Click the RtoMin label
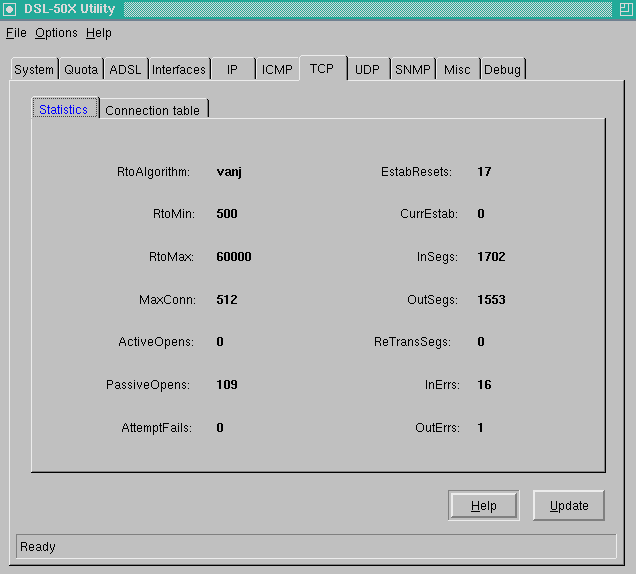Image resolution: width=636 pixels, height=574 pixels. coord(174,214)
